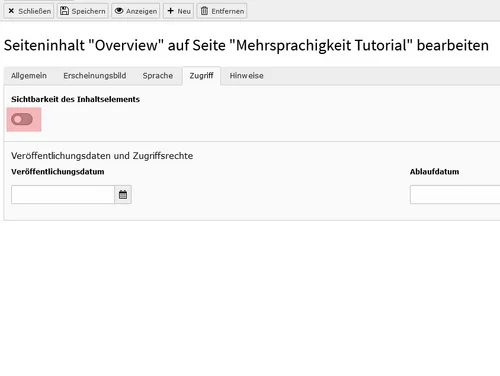The image size is (500, 376).
Task: Select the Sprache tab
Action: (158, 76)
